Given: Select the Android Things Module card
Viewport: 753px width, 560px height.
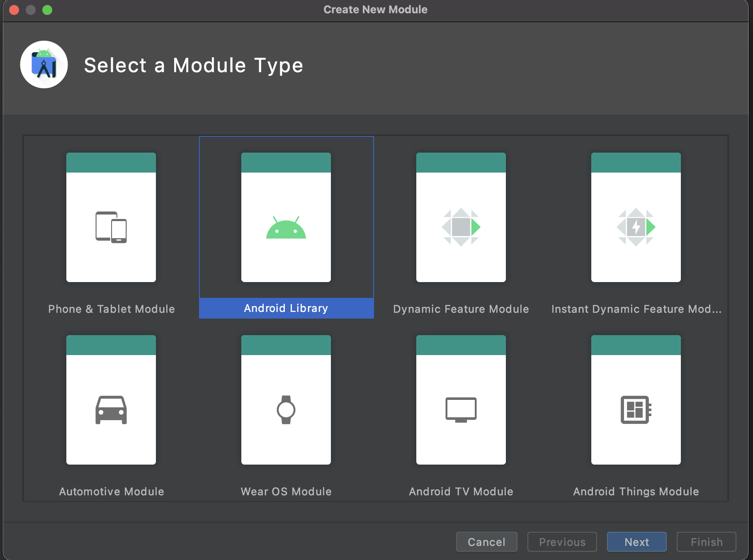Looking at the screenshot, I should click(636, 400).
